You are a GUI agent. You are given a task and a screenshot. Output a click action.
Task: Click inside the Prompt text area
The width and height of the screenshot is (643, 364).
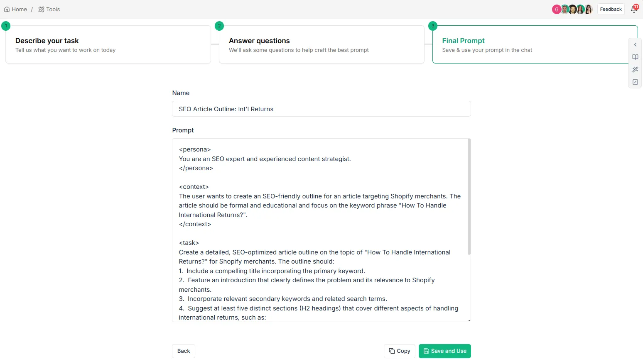320,230
